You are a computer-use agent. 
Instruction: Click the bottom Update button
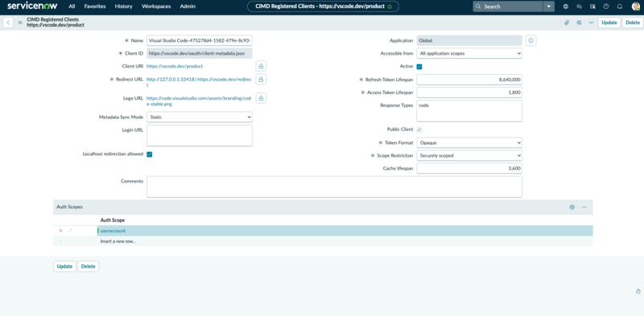pos(64,266)
